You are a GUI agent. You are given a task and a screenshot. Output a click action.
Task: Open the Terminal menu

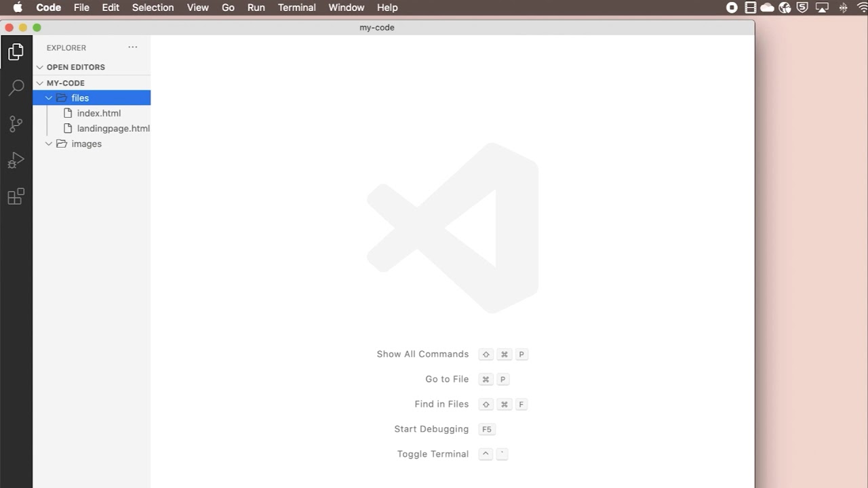297,7
